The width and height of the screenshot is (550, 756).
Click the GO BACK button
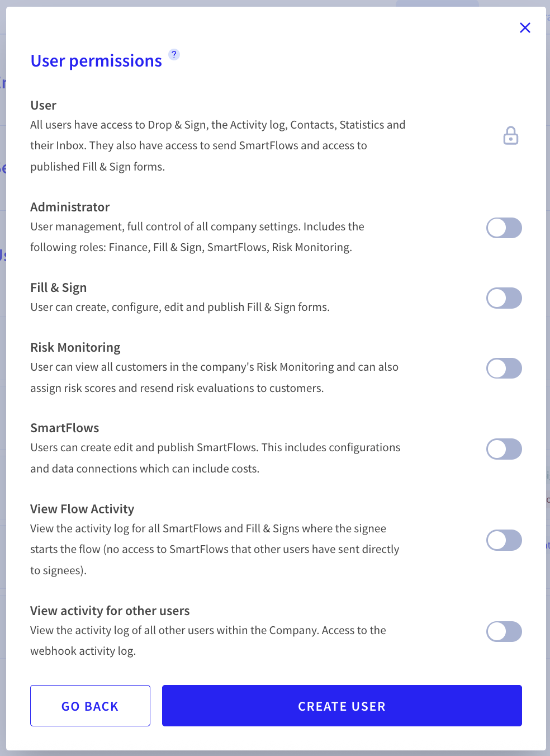(x=90, y=706)
